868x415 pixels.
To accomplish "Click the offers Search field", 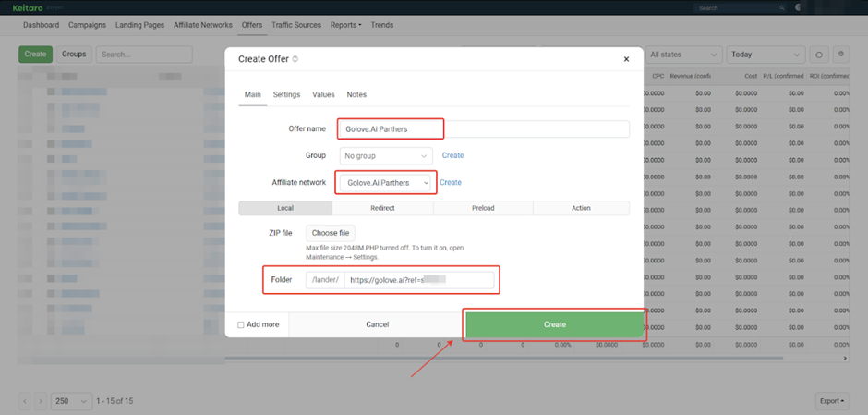I will (144, 55).
